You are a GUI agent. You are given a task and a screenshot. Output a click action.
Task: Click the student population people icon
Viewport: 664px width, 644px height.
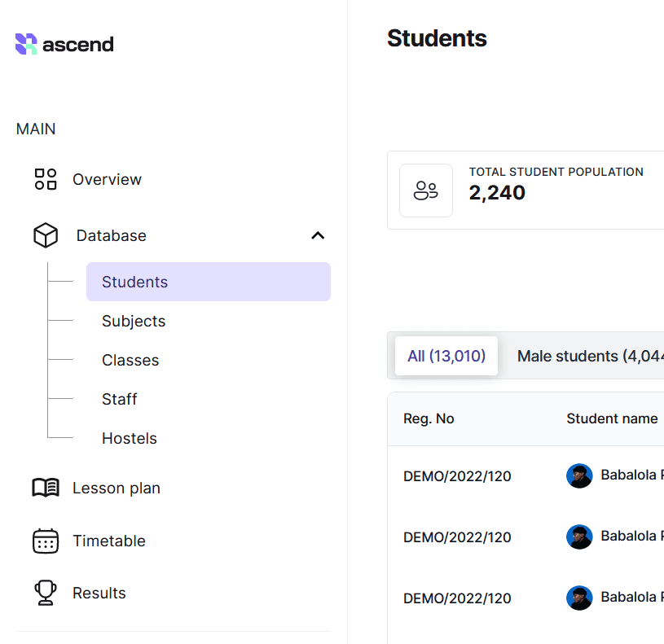(x=425, y=190)
